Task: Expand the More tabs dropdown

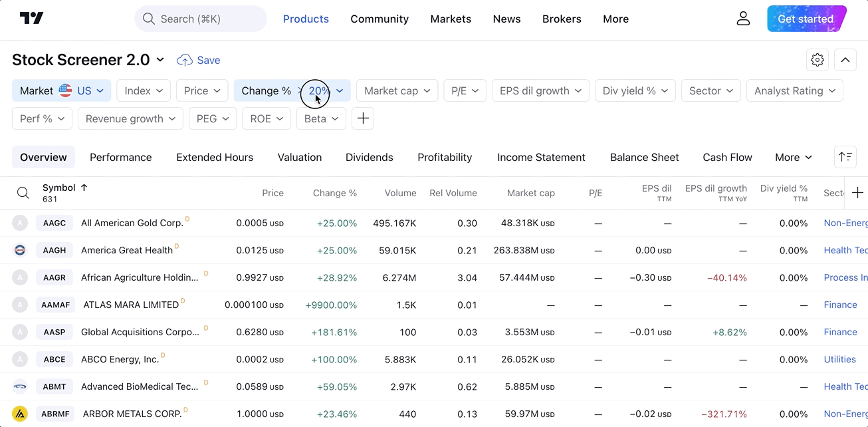Action: click(794, 157)
